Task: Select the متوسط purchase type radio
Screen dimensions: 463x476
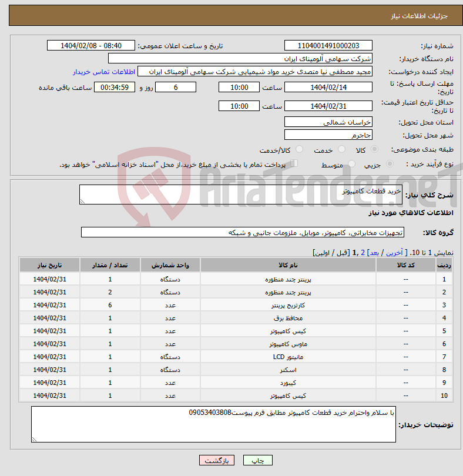Action: pyautogui.click(x=351, y=164)
